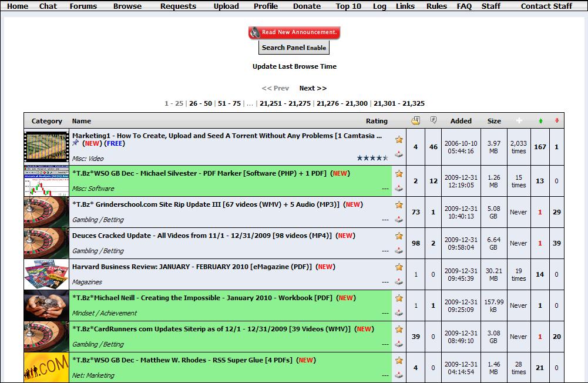Bookmark the Grinderschool.com Site Rip torrent
Screen dimensions: 588x383
[x=399, y=205]
